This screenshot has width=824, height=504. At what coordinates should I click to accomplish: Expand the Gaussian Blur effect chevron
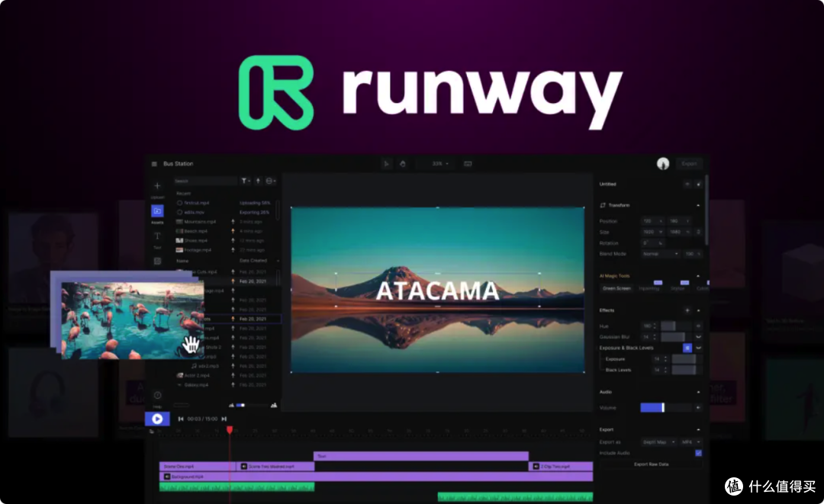click(x=698, y=337)
